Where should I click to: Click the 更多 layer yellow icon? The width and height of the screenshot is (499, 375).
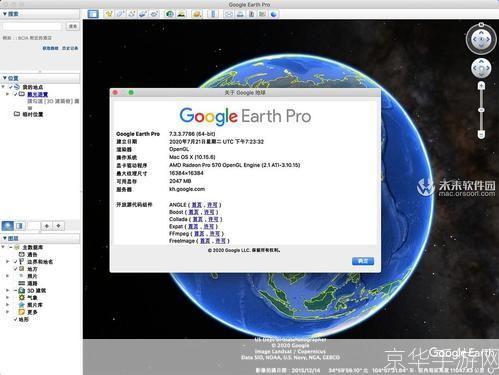pyautogui.click(x=22, y=312)
